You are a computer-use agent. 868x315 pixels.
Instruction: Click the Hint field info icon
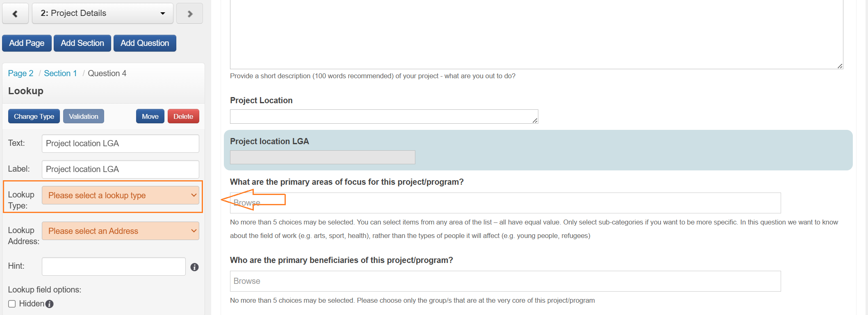(194, 267)
